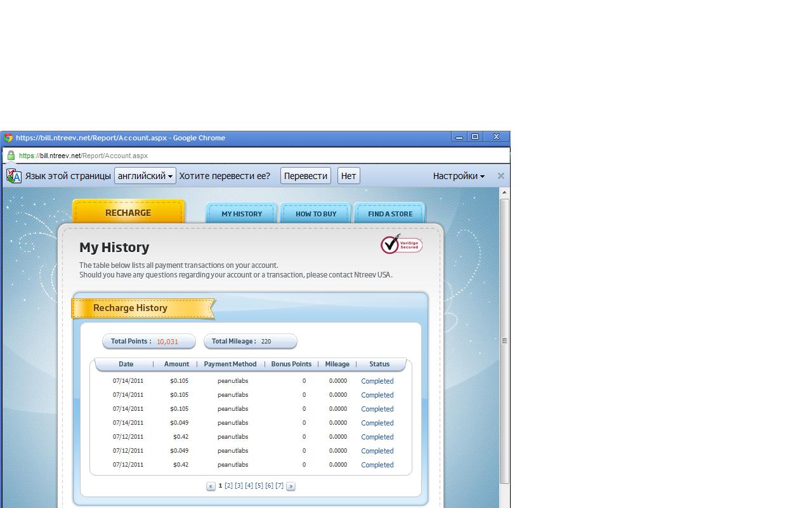Jump to page 7 of the recharge history
This screenshot has width=812, height=508.
[279, 486]
